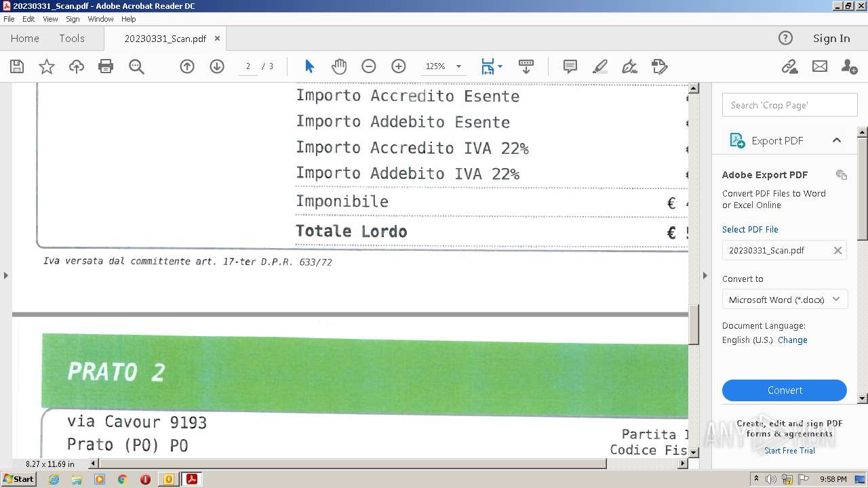
Task: Launch Internet Explorer from taskbar
Action: pos(54,479)
